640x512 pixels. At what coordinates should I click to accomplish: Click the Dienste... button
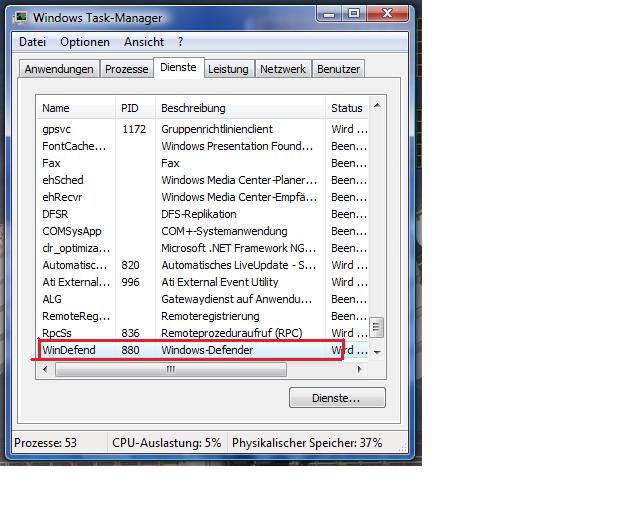337,398
